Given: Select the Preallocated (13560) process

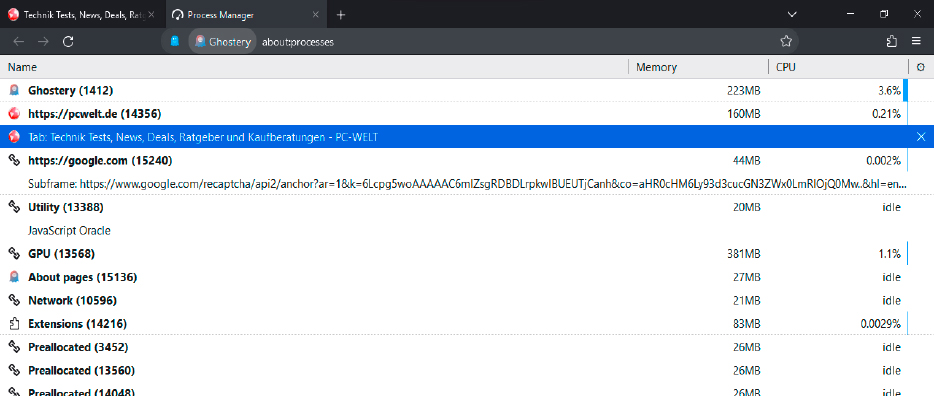Looking at the screenshot, I should [467, 370].
